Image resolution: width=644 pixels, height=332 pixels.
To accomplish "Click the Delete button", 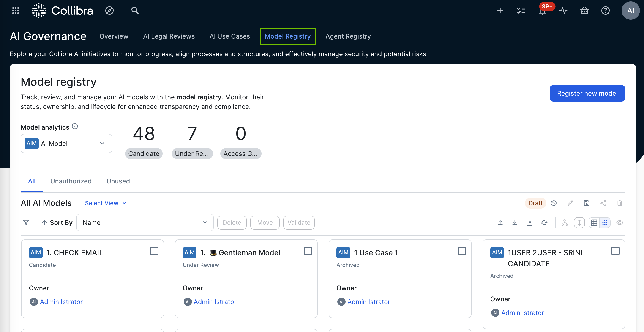I will 232,223.
